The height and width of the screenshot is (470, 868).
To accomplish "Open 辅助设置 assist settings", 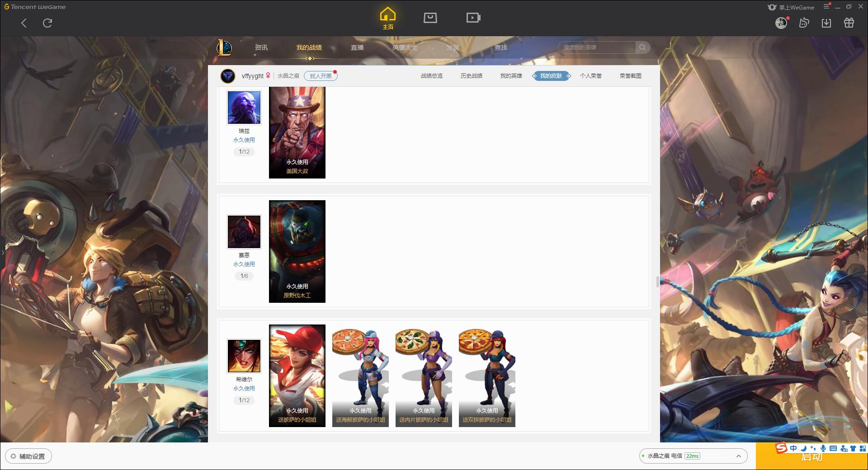I will coord(28,456).
